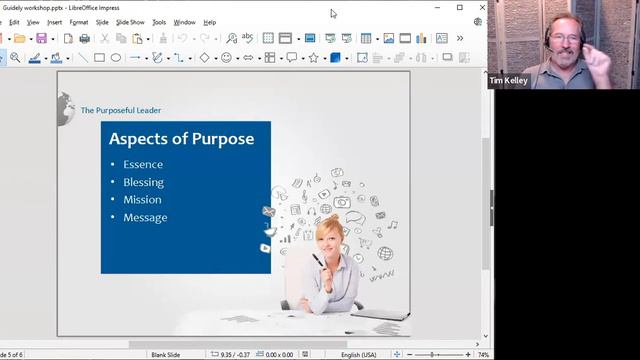Select the Insert Line tool
This screenshot has width=640, height=360.
(x=83, y=58)
